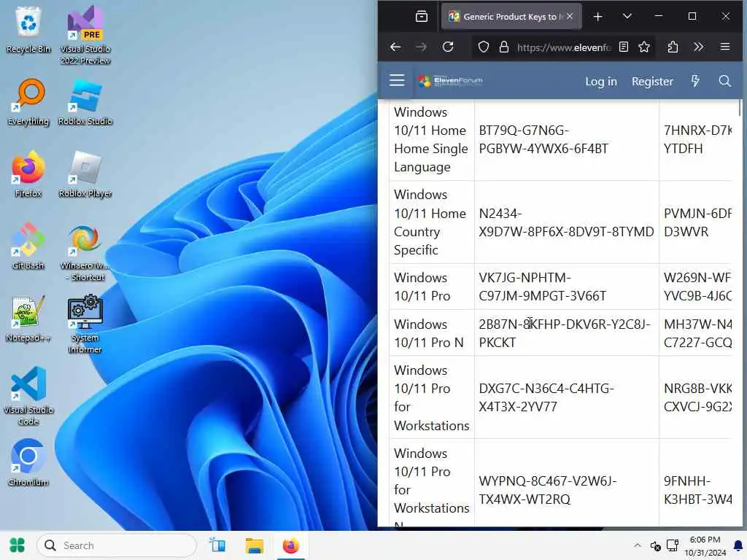Click the page vertical scrollbar
The height and width of the screenshot is (560, 747).
coord(740,108)
